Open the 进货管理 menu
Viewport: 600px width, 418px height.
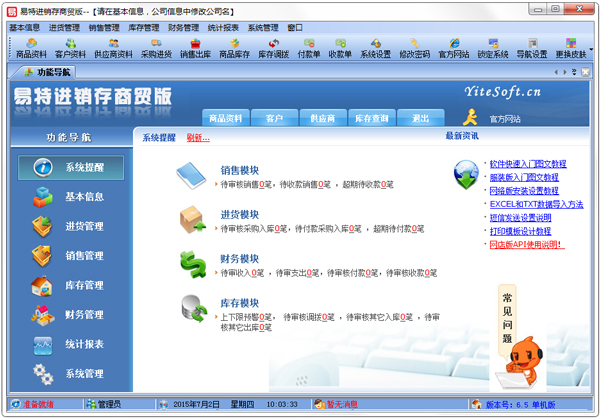point(64,28)
